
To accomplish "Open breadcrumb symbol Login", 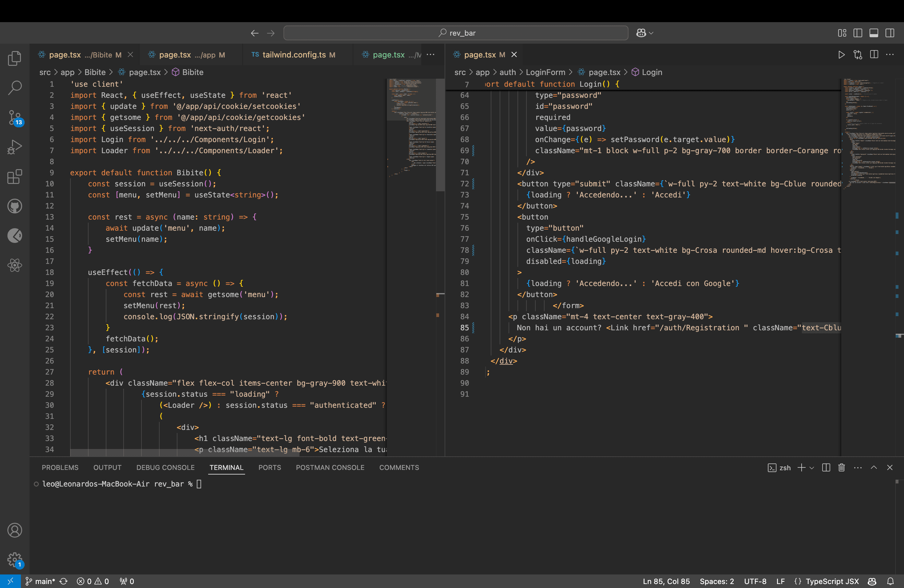I will click(647, 72).
